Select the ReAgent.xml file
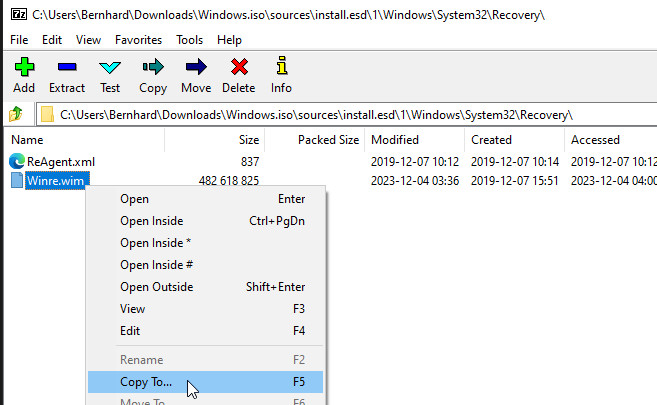This screenshot has height=405, width=657. 60,161
